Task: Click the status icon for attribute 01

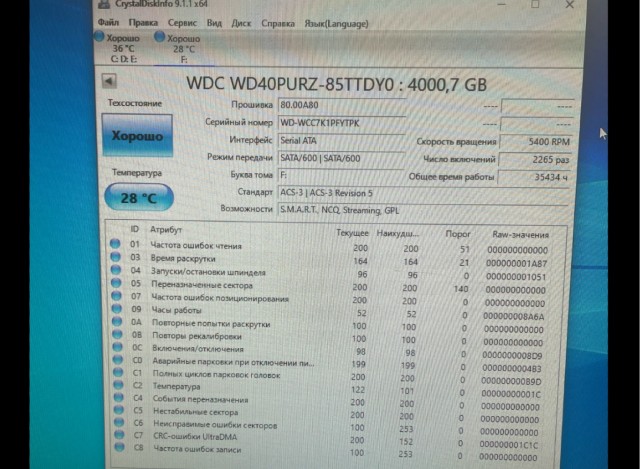Action: (115, 244)
